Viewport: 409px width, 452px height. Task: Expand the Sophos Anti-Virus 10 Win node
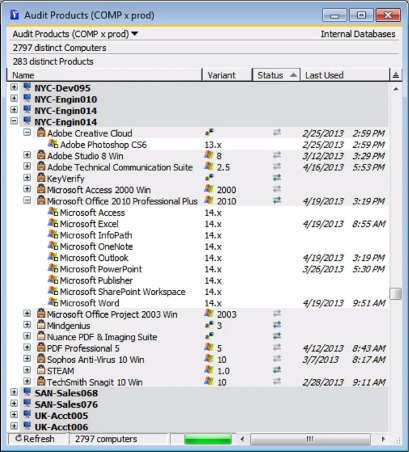pos(27,359)
